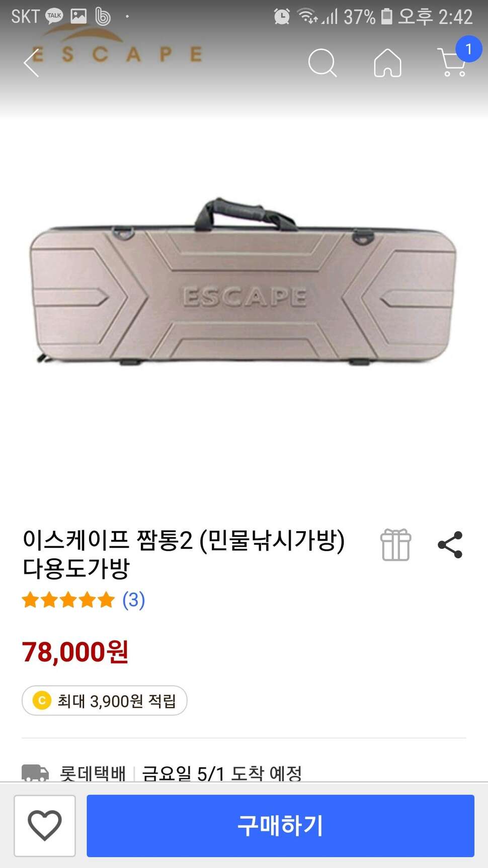The image size is (488, 868).
Task: Send as gift using the gift icon
Action: coord(396,545)
